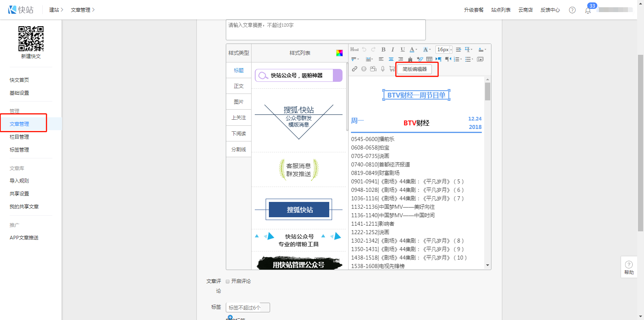644x320 pixels.
Task: Open 栏目管理 in the sidebar
Action: coord(19,137)
